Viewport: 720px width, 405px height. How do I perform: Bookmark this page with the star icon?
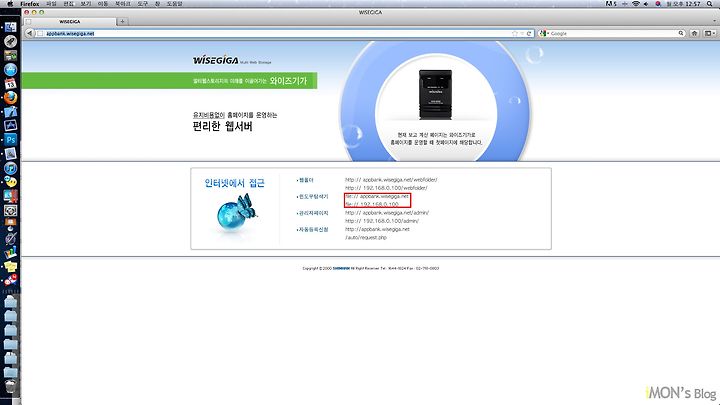[515, 34]
